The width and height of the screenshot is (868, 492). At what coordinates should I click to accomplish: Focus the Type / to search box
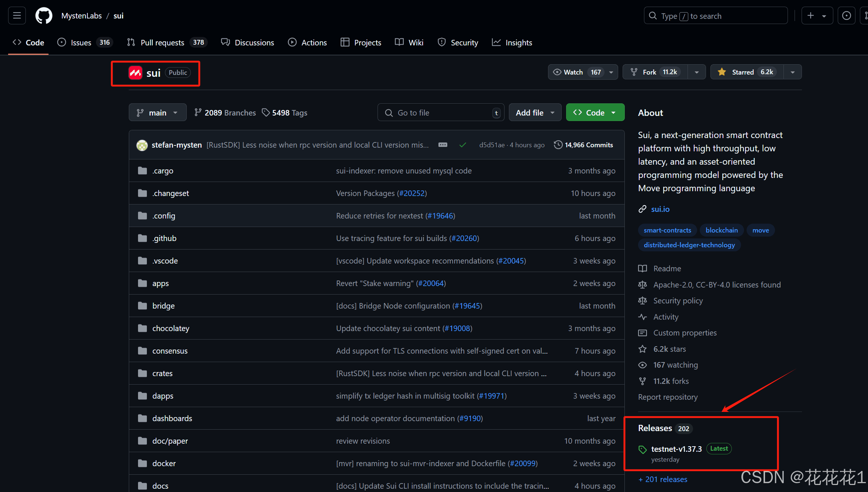716,16
